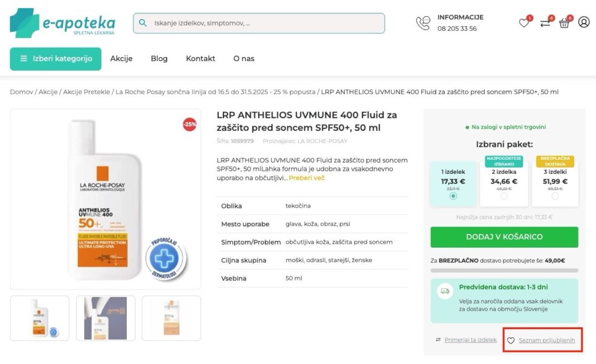
Task: Click the value občutljiva koža, zaščita pred soncem
Action: coord(339,242)
